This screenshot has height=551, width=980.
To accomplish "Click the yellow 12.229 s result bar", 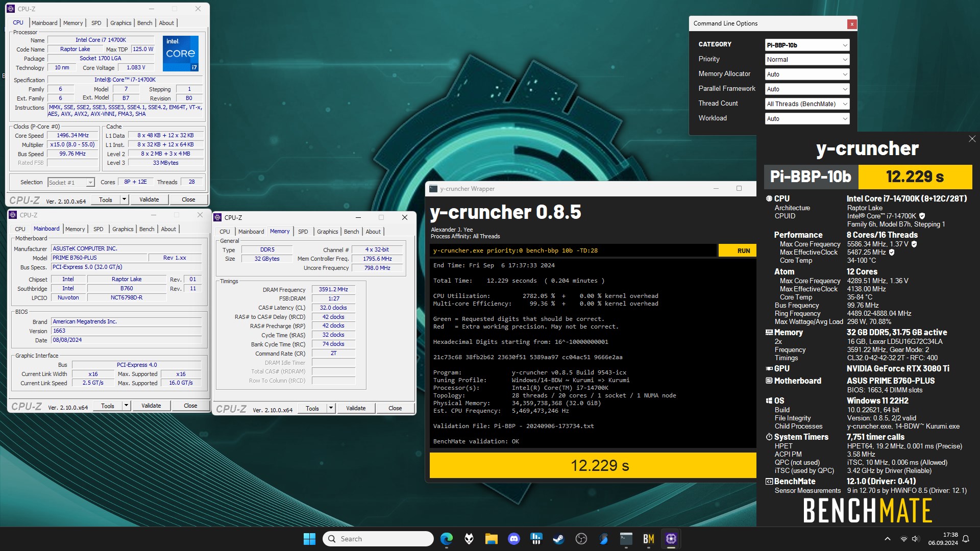I will click(x=593, y=465).
